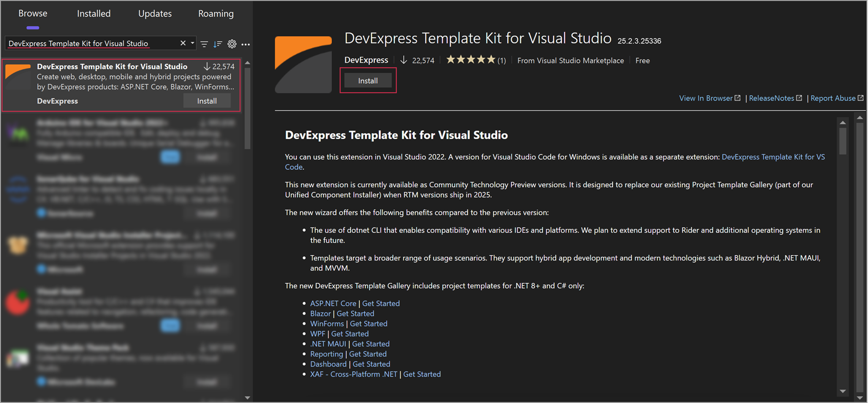Click the Report Abuse link

[837, 98]
